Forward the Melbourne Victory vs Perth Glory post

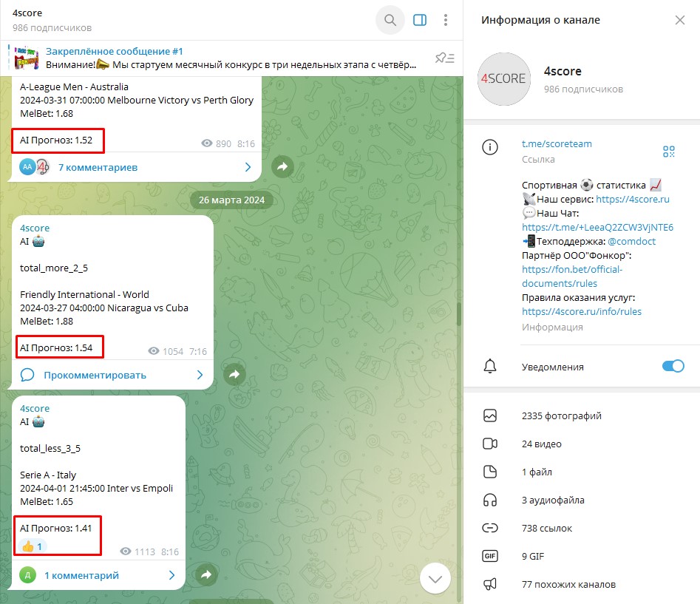click(x=282, y=167)
